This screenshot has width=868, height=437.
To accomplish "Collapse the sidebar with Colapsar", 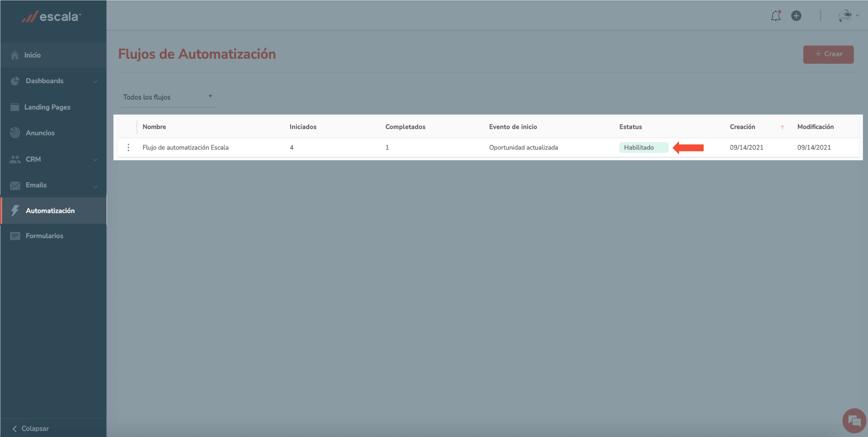I will point(31,428).
